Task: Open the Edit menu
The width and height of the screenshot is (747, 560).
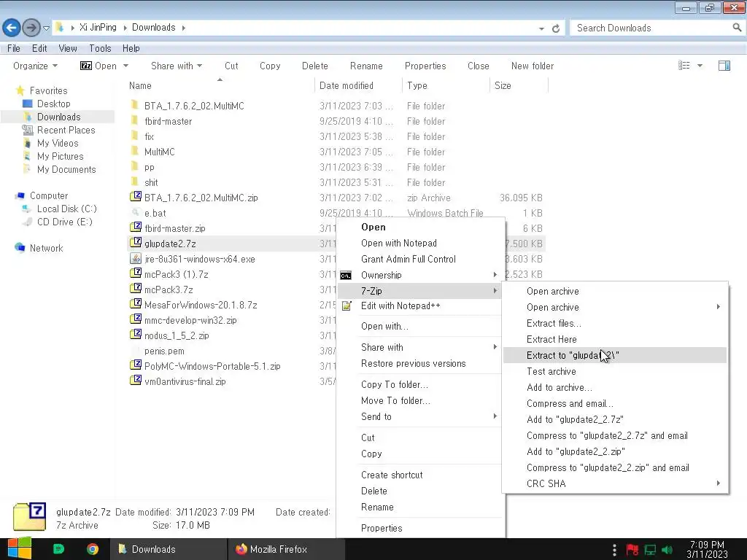Action: pos(39,48)
